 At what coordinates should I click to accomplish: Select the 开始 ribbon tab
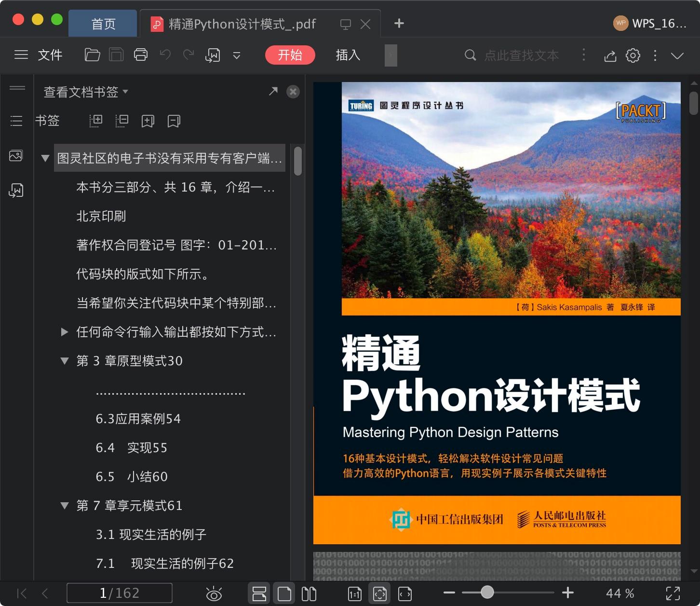(290, 55)
